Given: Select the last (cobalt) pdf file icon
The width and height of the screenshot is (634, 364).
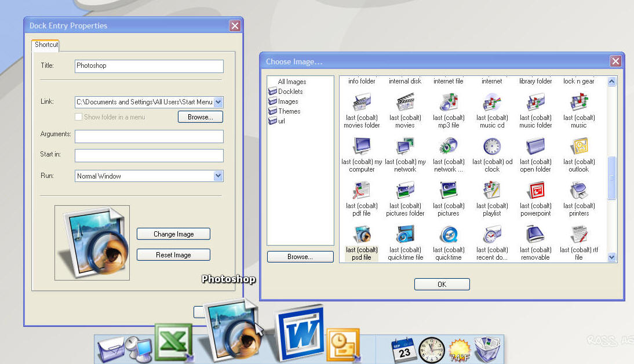Looking at the screenshot, I should [x=362, y=190].
